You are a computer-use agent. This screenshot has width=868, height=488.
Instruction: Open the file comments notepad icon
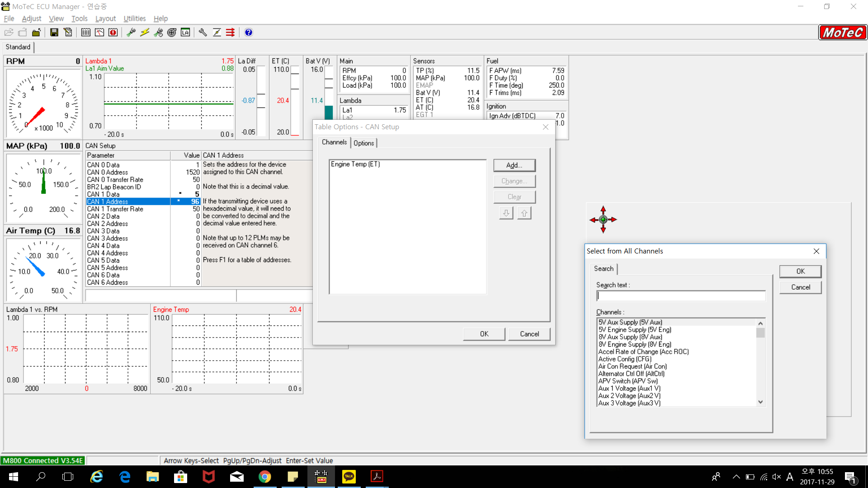[x=68, y=33]
